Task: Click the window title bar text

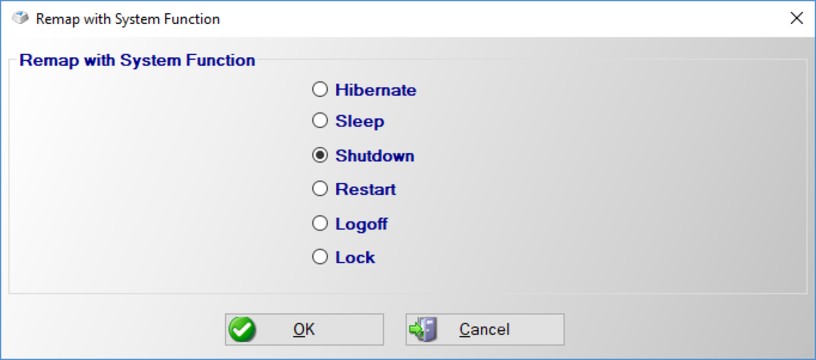Action: (128, 19)
